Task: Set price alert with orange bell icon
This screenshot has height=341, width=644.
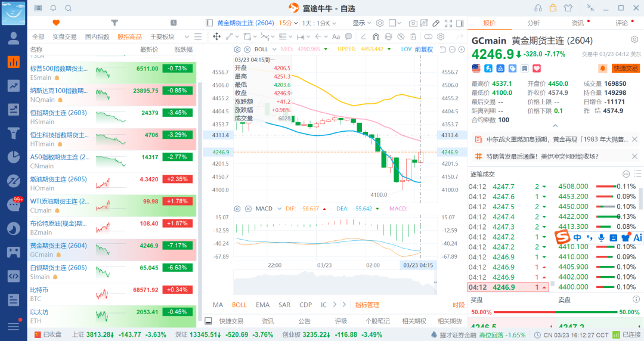Action: [602, 68]
